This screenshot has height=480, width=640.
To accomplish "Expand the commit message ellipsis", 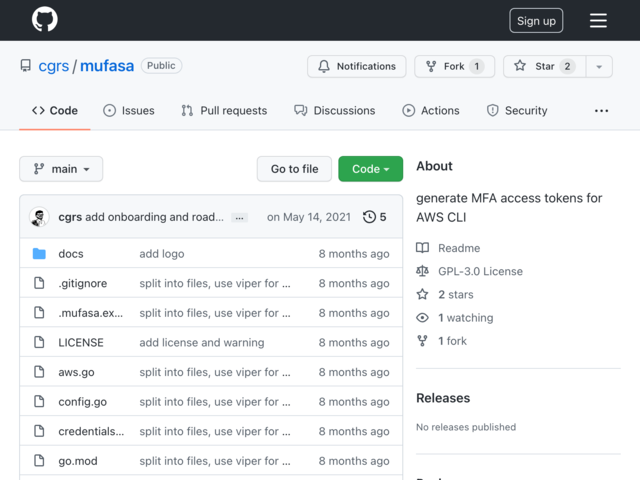I will [239, 217].
